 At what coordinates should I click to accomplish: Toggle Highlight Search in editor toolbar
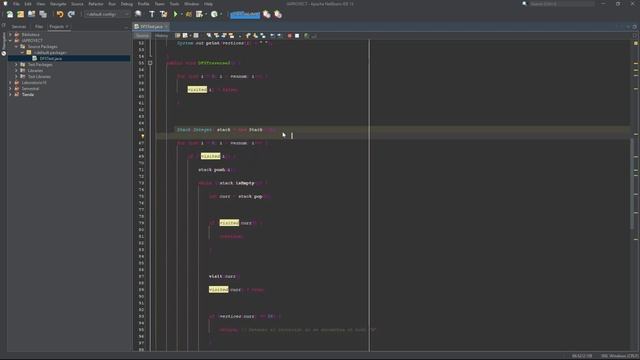pyautogui.click(x=231, y=36)
